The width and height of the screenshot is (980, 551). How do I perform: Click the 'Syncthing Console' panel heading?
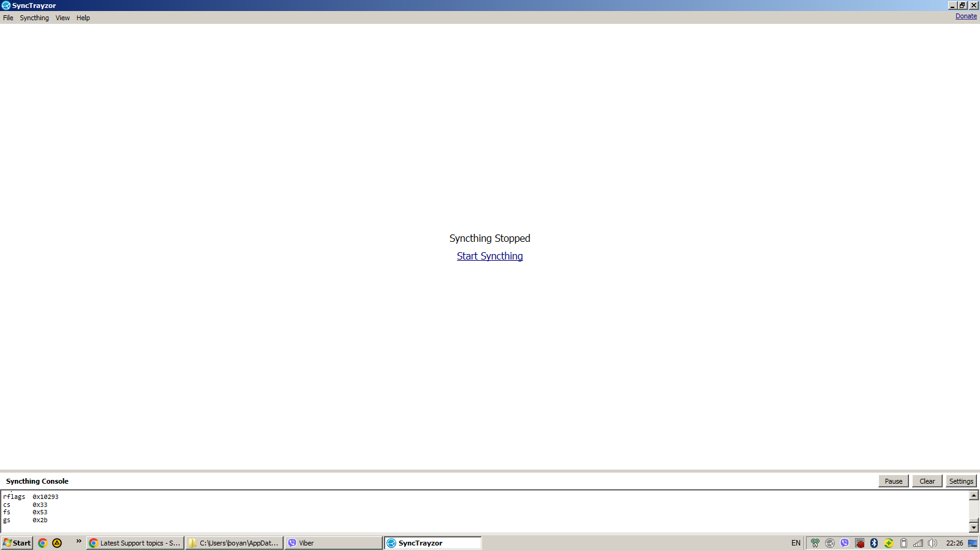pyautogui.click(x=37, y=481)
